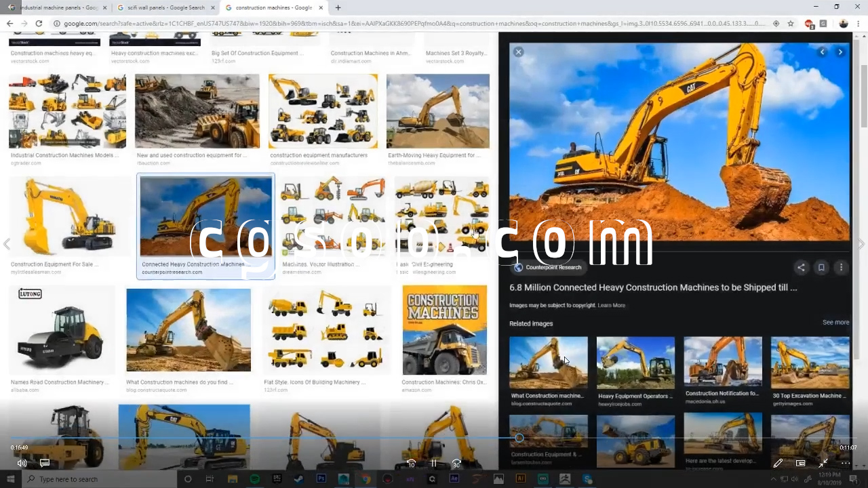Image resolution: width=868 pixels, height=488 pixels.
Task: Mute the video player volume
Action: [x=22, y=463]
